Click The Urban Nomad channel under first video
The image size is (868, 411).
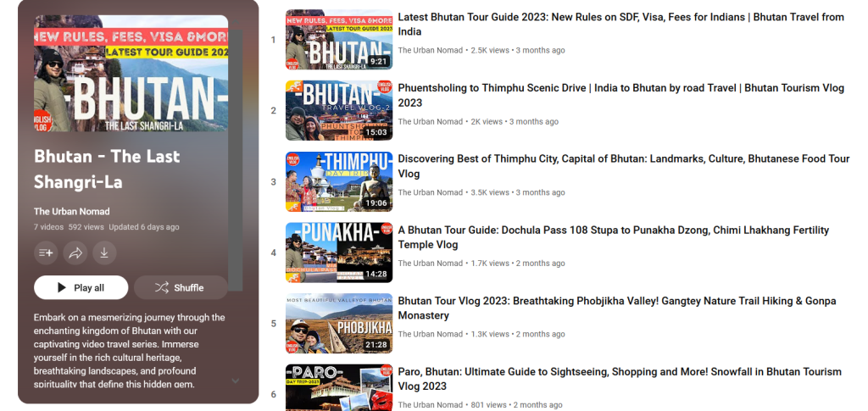pos(430,50)
